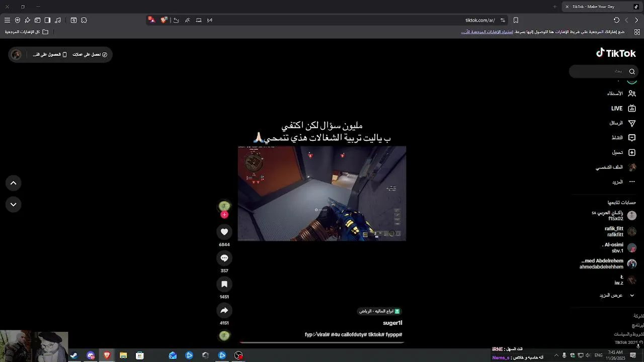Screen dimensions: 644x362
Task: Click the suger1l username
Action: 392,323
